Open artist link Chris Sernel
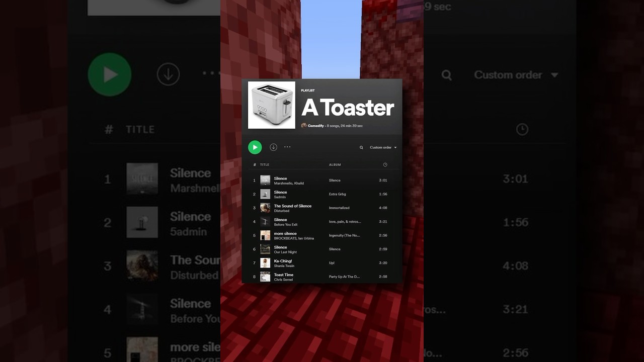 [283, 280]
